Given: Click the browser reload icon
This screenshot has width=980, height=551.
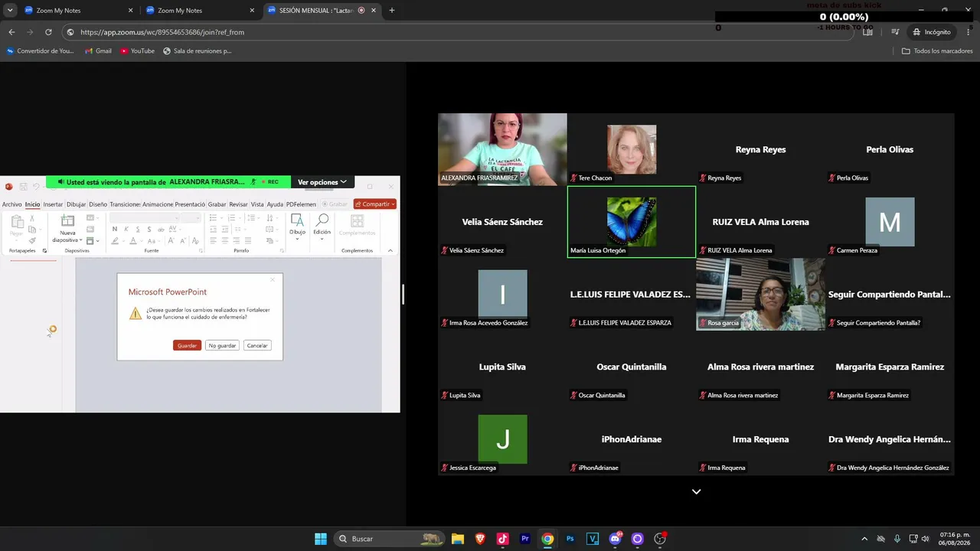Looking at the screenshot, I should (x=48, y=32).
